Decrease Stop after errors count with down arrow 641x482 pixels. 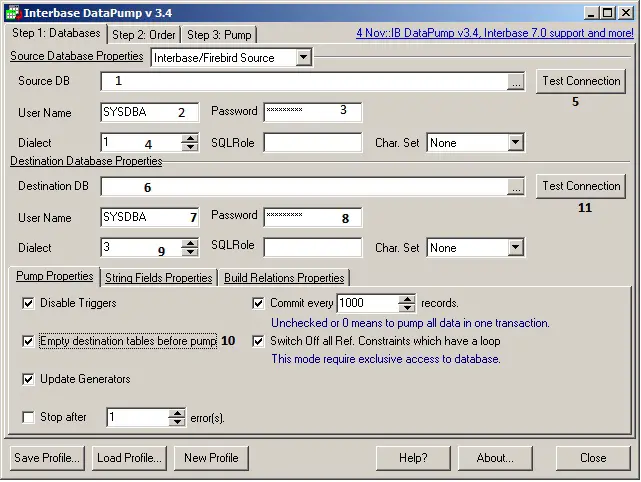pyautogui.click(x=177, y=422)
